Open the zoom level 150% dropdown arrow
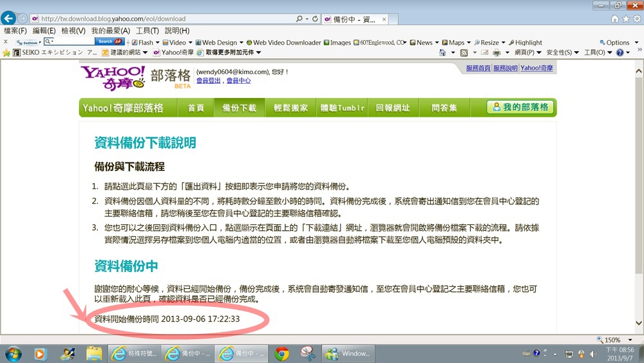Screen dimensions: 644x363 pyautogui.click(x=630, y=340)
